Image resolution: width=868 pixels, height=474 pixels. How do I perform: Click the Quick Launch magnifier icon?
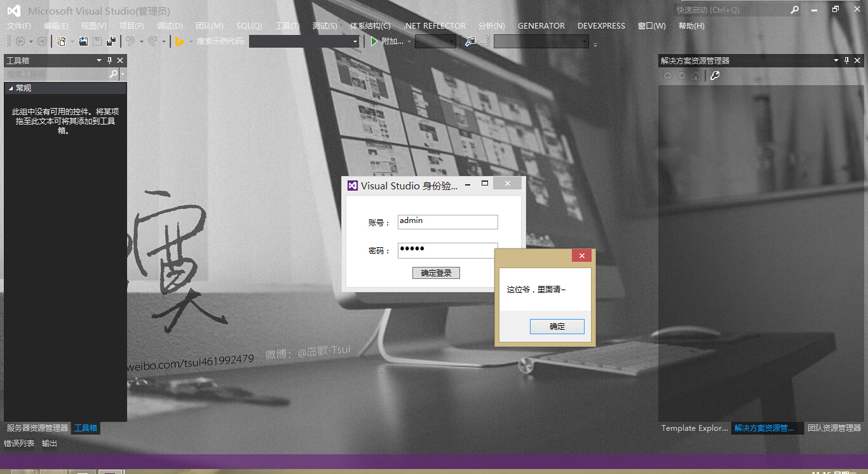coord(794,10)
